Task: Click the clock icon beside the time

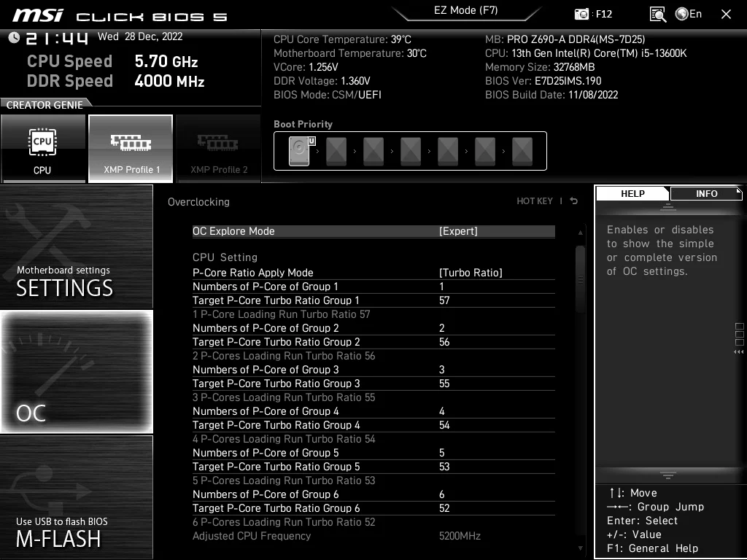Action: coord(14,38)
